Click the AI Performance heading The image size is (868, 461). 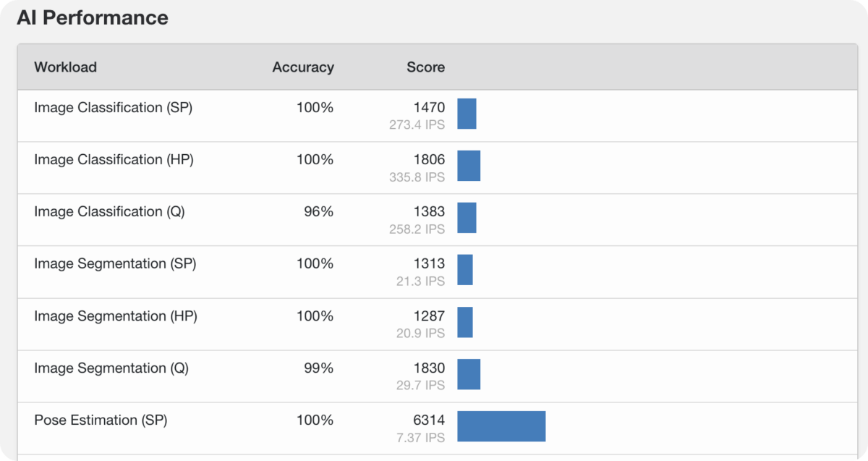tap(93, 18)
